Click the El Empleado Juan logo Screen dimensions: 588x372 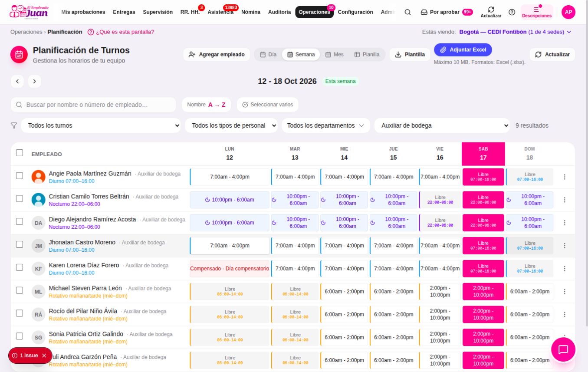30,12
